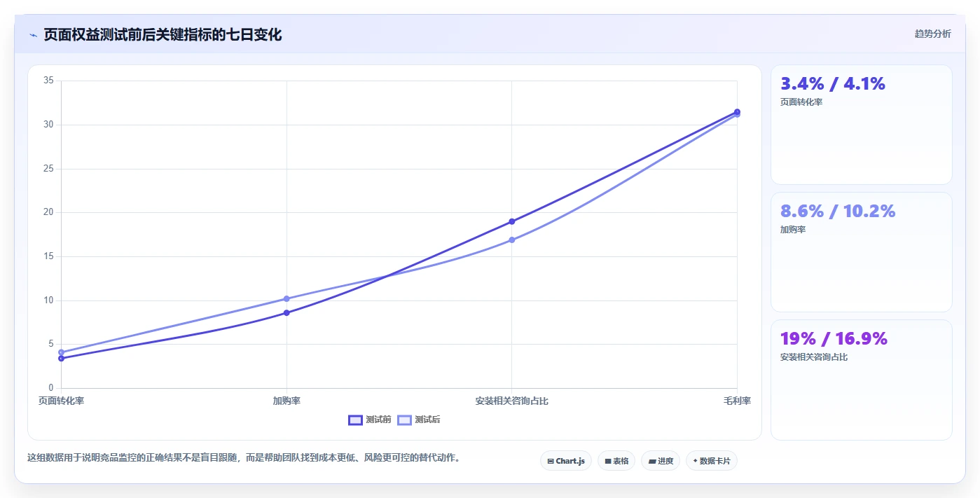Click the footnote text starting 这组数据用于说明
The height and width of the screenshot is (498, 980).
pyautogui.click(x=244, y=457)
